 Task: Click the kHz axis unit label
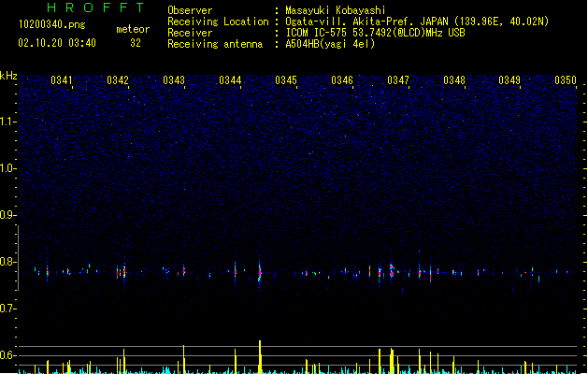[x=8, y=76]
